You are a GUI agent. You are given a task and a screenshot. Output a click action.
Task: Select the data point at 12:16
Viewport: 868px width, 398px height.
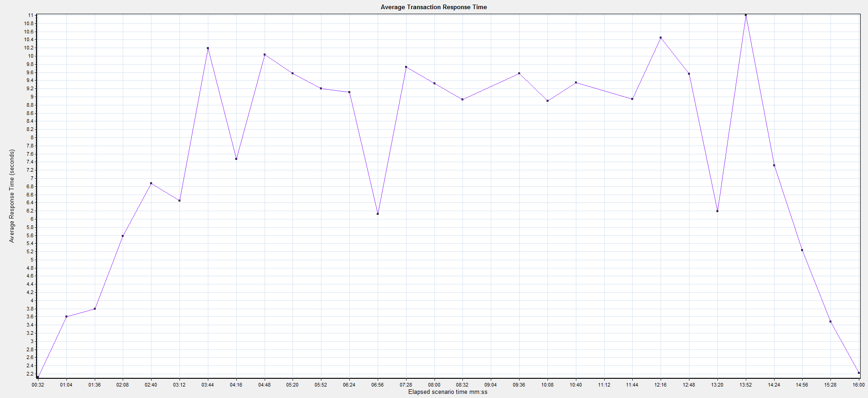[x=661, y=38]
